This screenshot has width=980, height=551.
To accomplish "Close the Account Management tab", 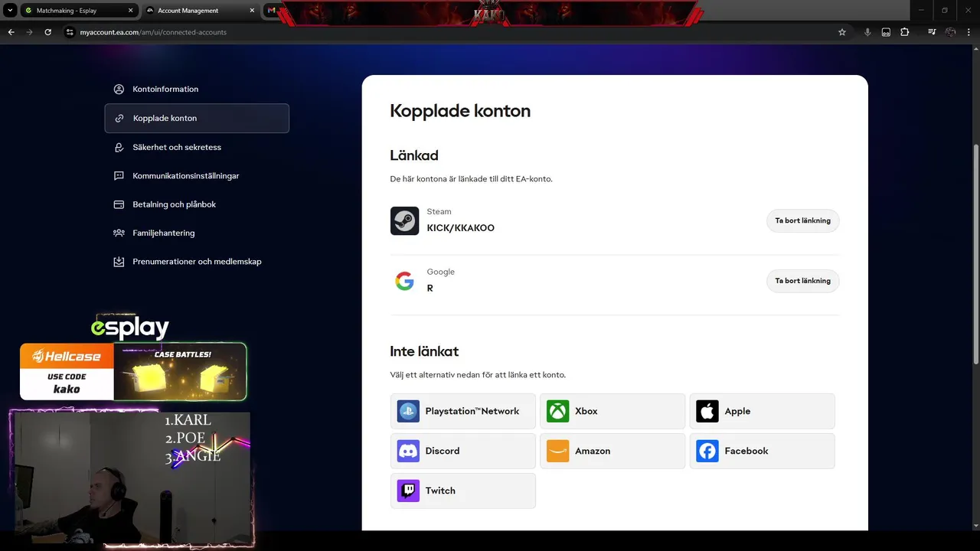I will (252, 11).
